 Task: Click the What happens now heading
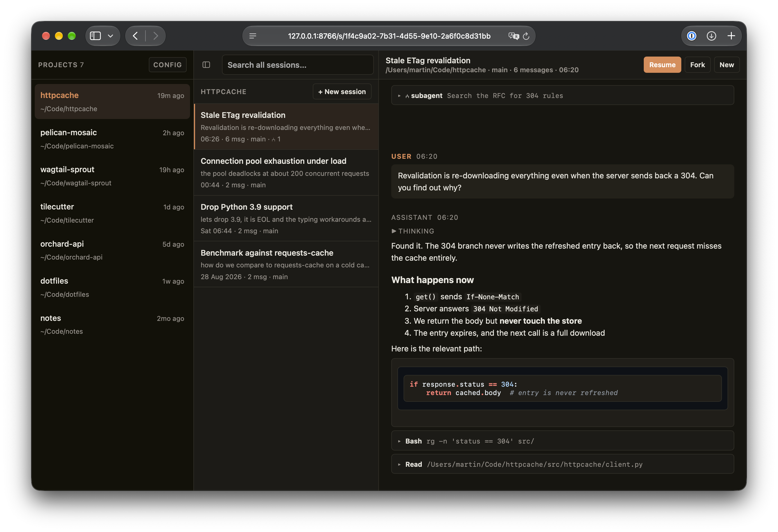coord(432,280)
